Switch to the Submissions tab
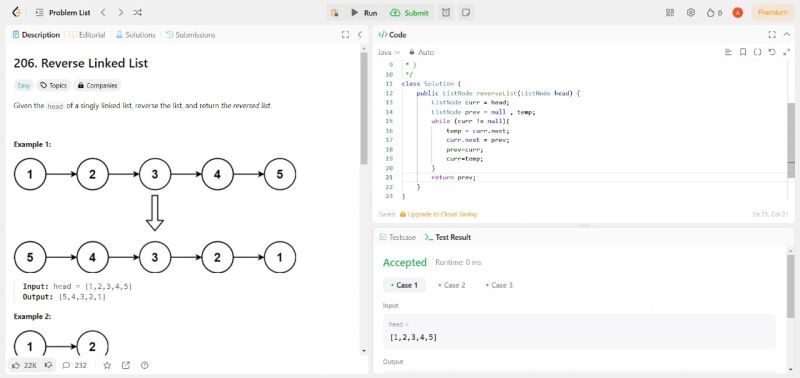 coord(190,35)
